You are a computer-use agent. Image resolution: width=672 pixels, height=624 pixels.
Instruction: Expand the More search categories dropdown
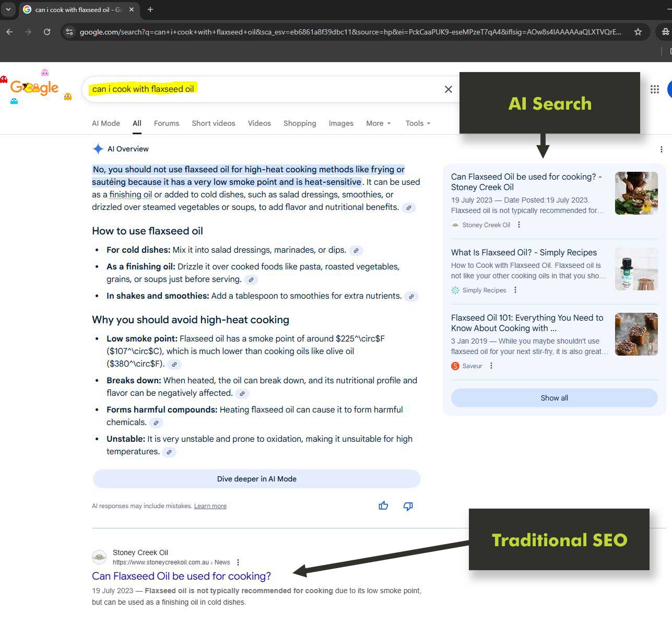(x=378, y=123)
